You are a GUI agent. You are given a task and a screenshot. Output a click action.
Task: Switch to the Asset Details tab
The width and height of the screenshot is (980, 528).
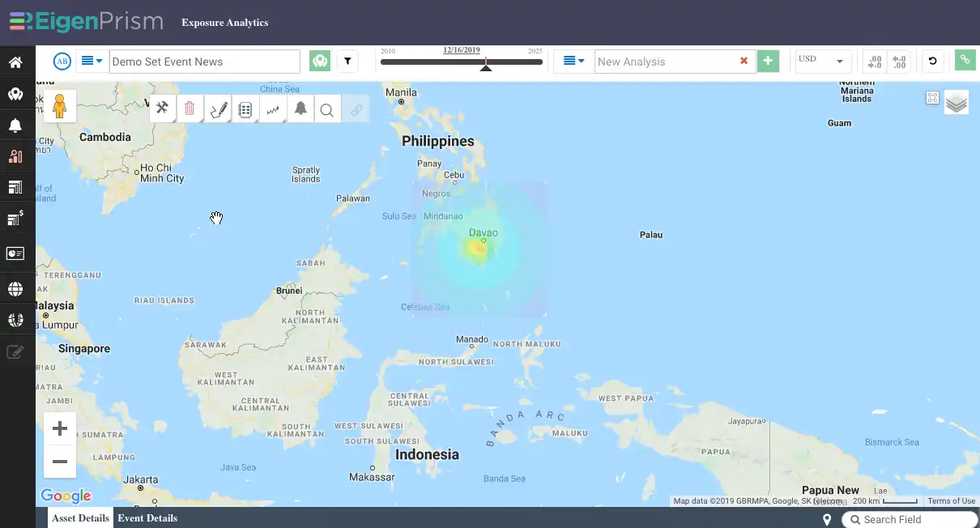80,518
